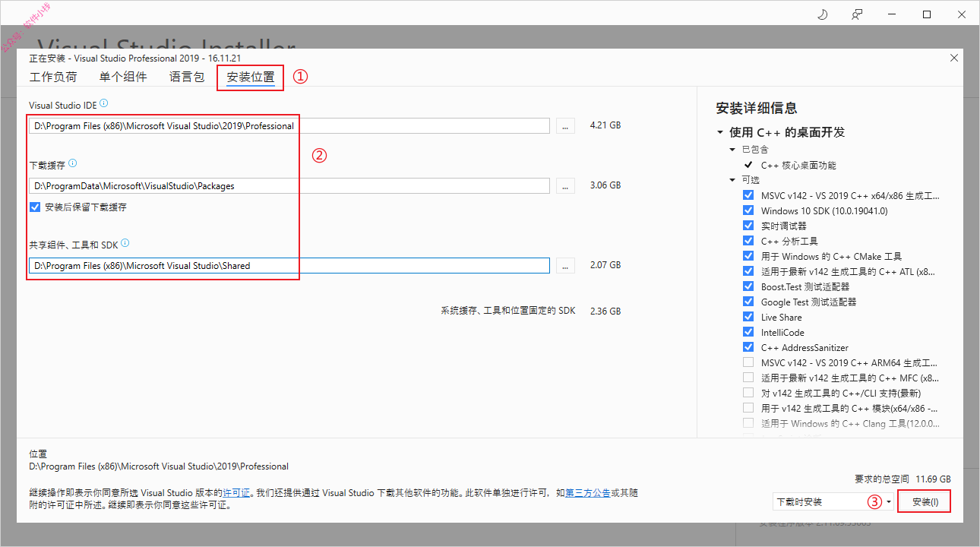The width and height of the screenshot is (980, 547).
Task: Uncheck 安装后保留下载缓存
Action: (35, 207)
